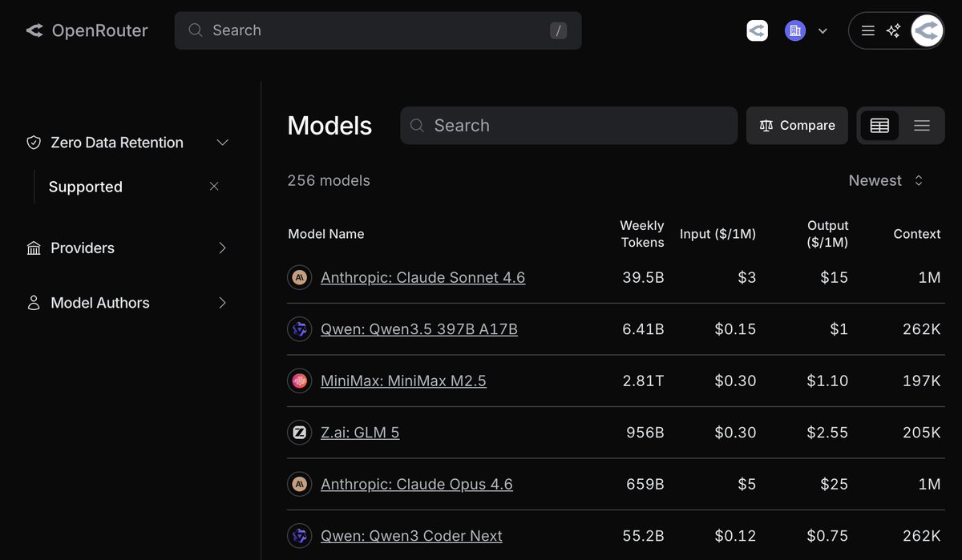Screen dimensions: 962x560
Task: Switch to table view layout
Action: [x=879, y=126]
